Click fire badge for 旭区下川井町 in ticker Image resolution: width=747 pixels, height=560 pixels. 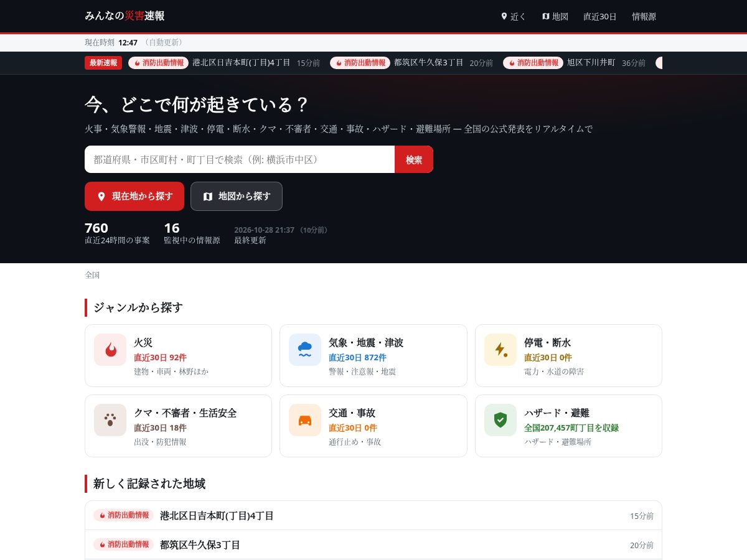click(533, 63)
